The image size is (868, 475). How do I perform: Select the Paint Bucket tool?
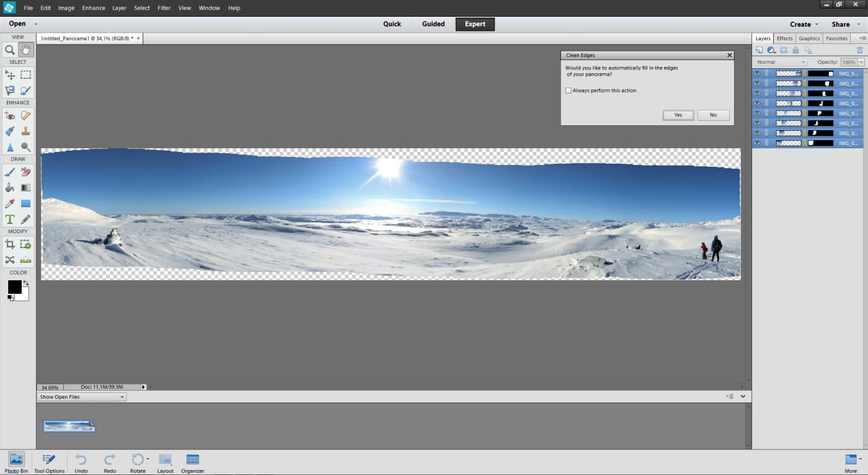pos(10,187)
